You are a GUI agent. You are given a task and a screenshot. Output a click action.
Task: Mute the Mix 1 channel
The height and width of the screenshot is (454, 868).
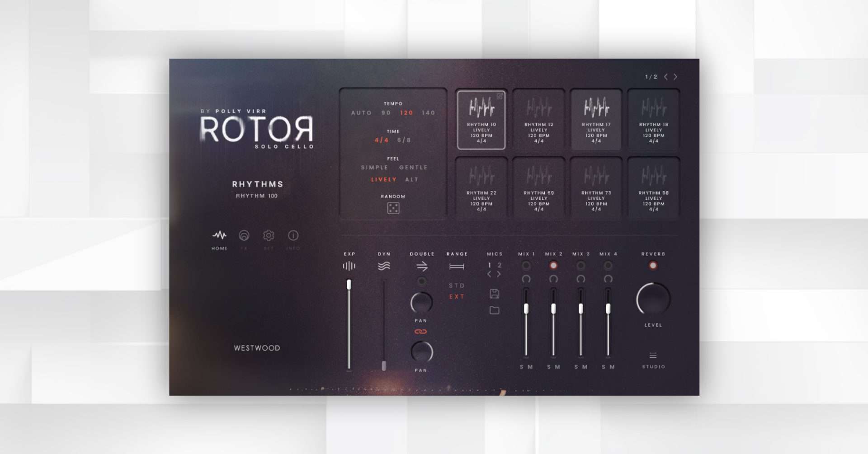click(530, 367)
